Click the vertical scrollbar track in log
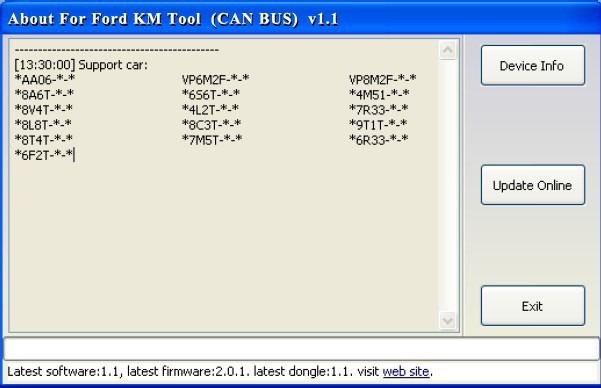601x388 pixels. [448, 185]
